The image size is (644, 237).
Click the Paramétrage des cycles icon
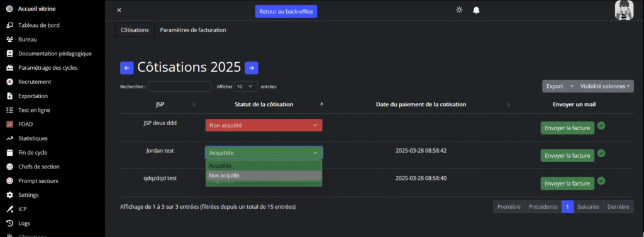pyautogui.click(x=10, y=68)
